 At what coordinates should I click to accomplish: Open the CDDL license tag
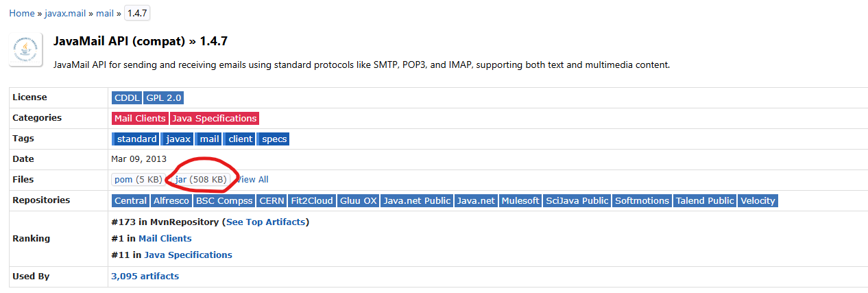pos(127,98)
